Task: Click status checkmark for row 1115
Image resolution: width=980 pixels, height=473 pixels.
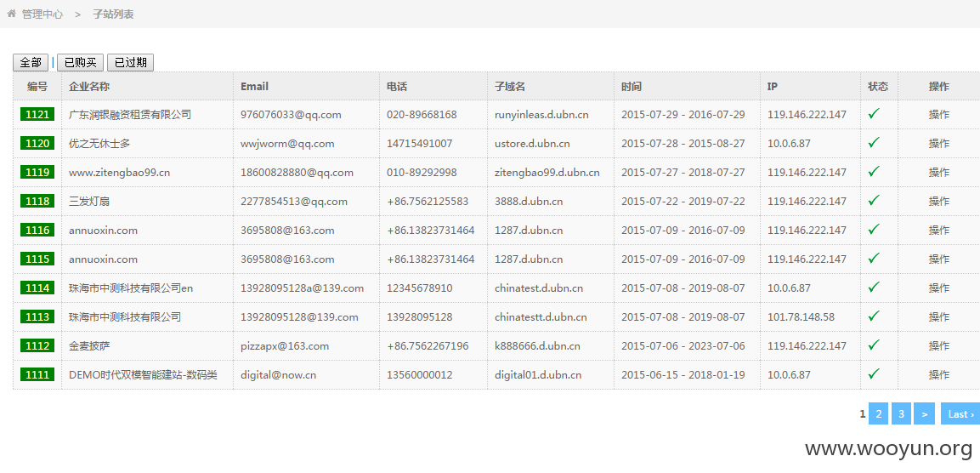Action: pyautogui.click(x=874, y=259)
